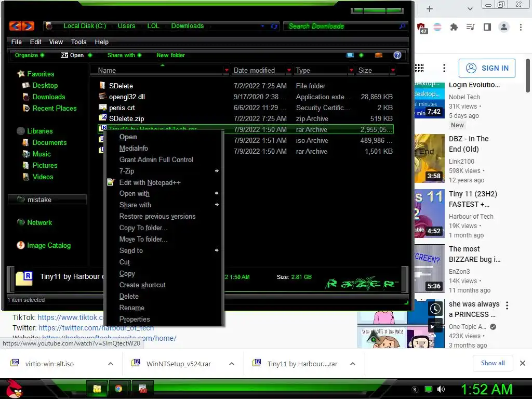The image size is (532, 399).
Task: Expand options for virtio-win-alt.iso download
Action: pos(111,364)
